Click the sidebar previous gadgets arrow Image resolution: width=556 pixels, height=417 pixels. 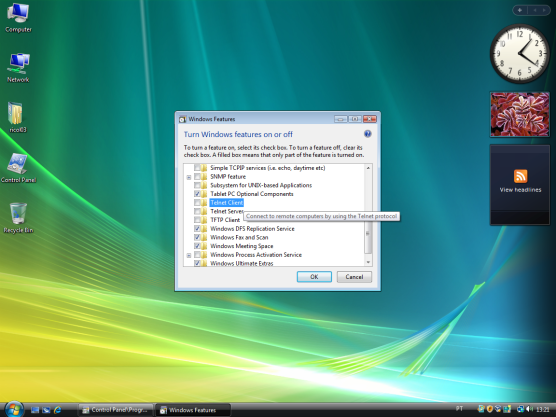[x=534, y=10]
